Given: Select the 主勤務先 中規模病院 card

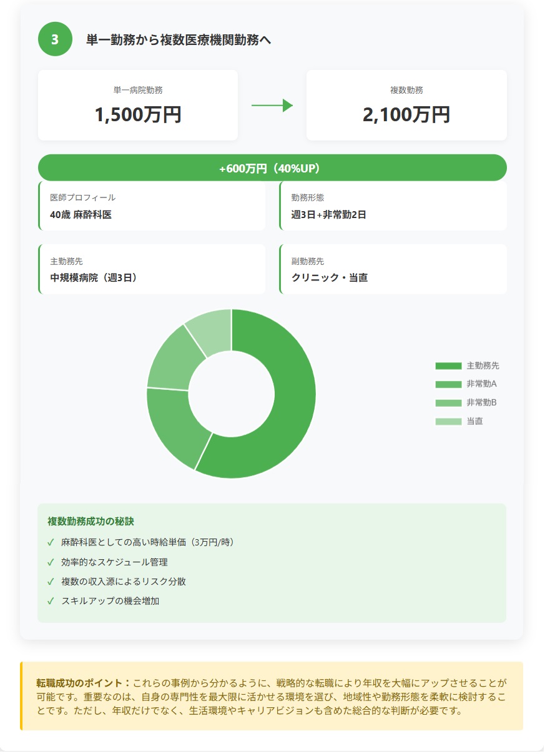Looking at the screenshot, I should pos(152,269).
